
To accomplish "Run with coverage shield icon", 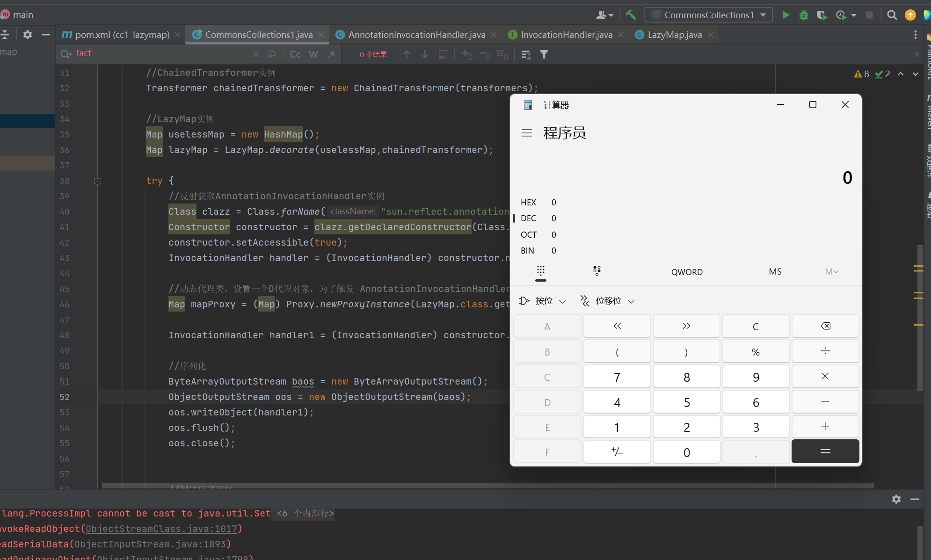I will pos(822,15).
